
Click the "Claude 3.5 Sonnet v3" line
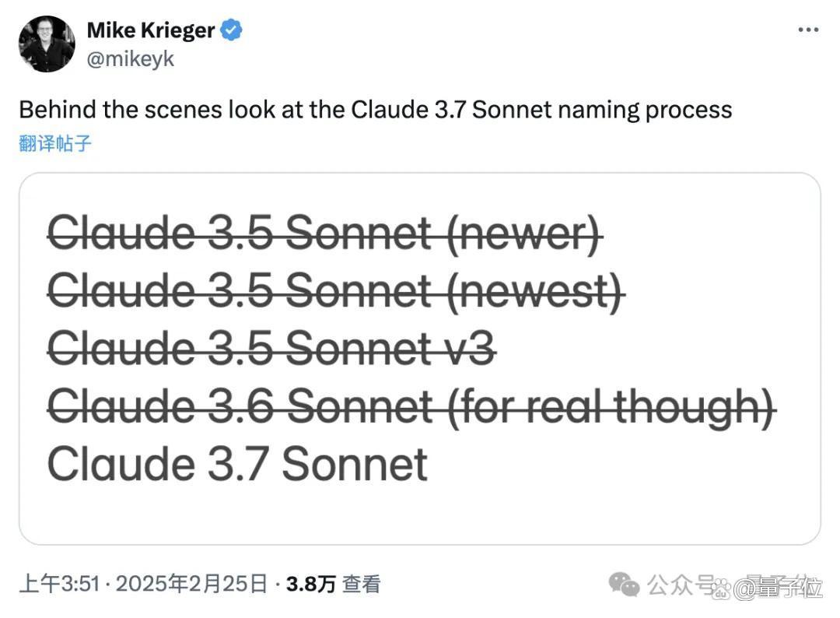click(271, 348)
